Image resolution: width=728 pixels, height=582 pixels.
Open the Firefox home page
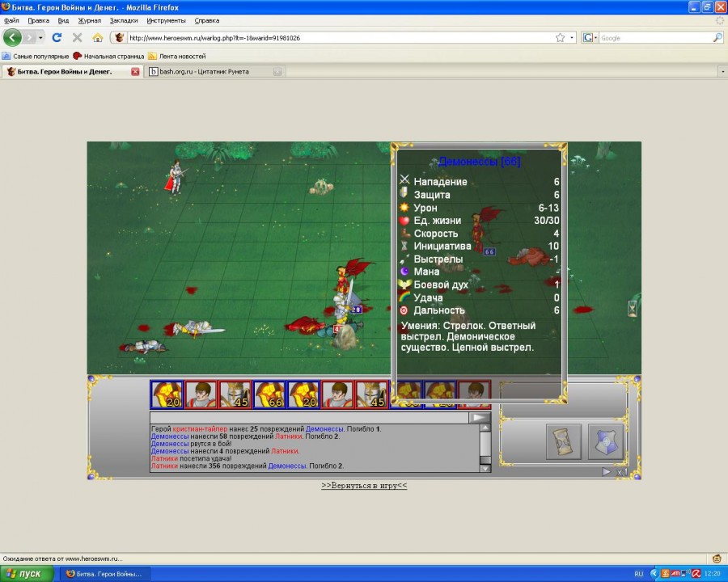[98, 38]
